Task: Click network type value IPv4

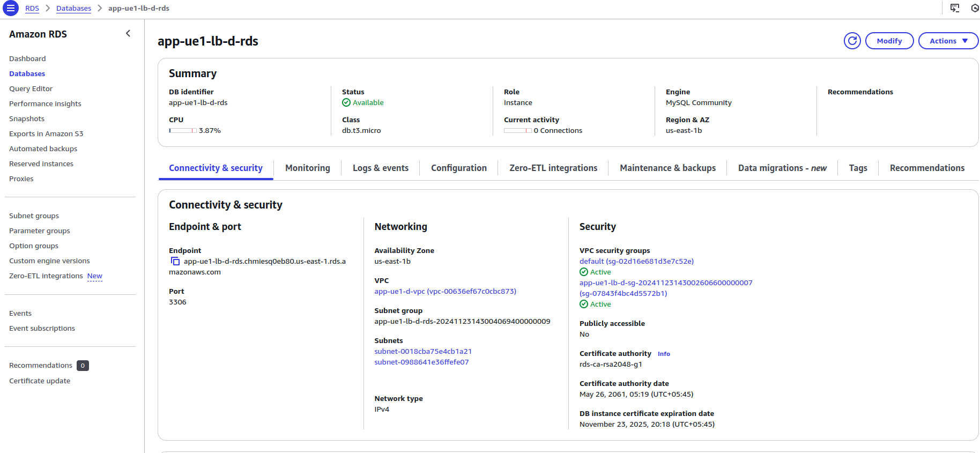Action: tap(382, 409)
